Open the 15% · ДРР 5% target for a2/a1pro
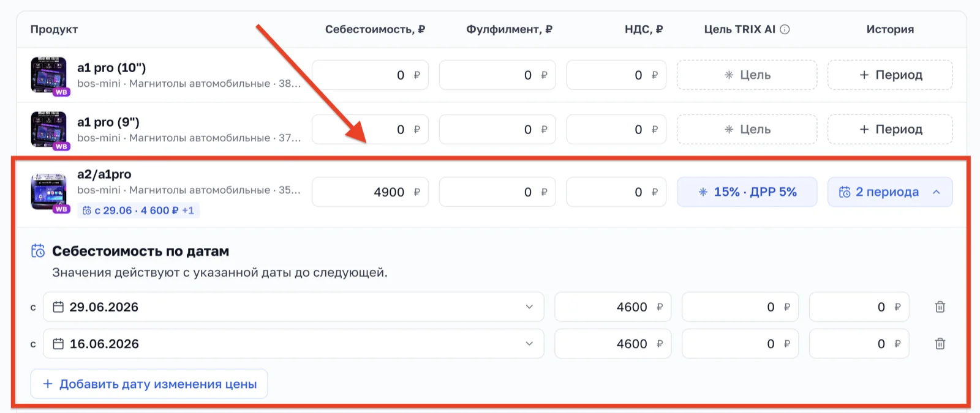Screen dimensions: 980x413 coord(747,192)
